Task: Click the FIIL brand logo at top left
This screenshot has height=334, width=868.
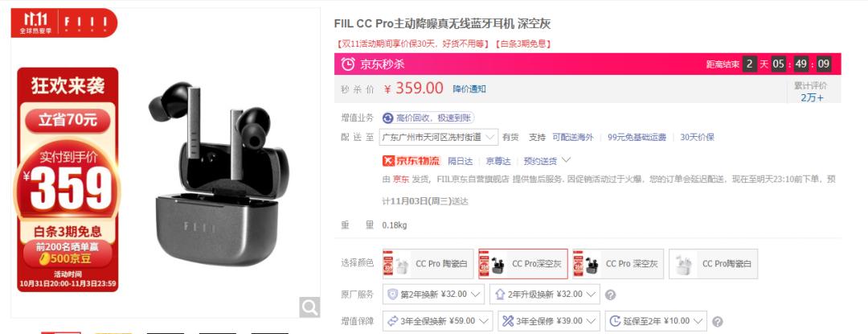Action: click(85, 23)
